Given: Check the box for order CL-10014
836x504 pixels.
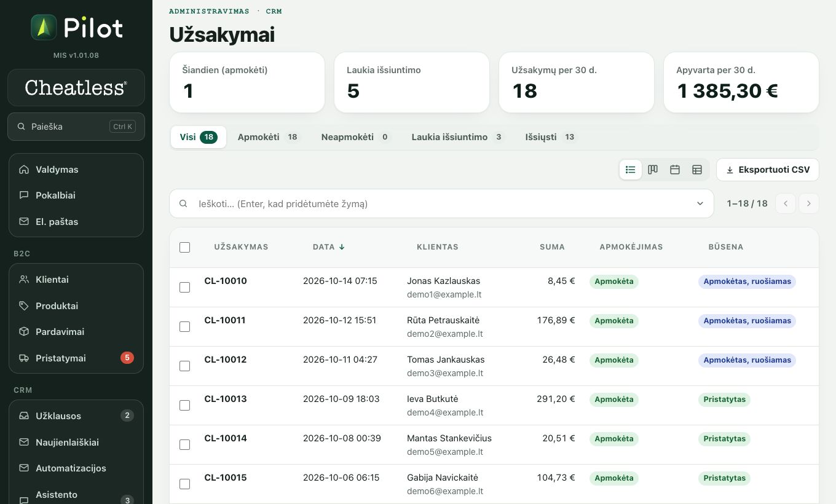Looking at the screenshot, I should click(184, 444).
